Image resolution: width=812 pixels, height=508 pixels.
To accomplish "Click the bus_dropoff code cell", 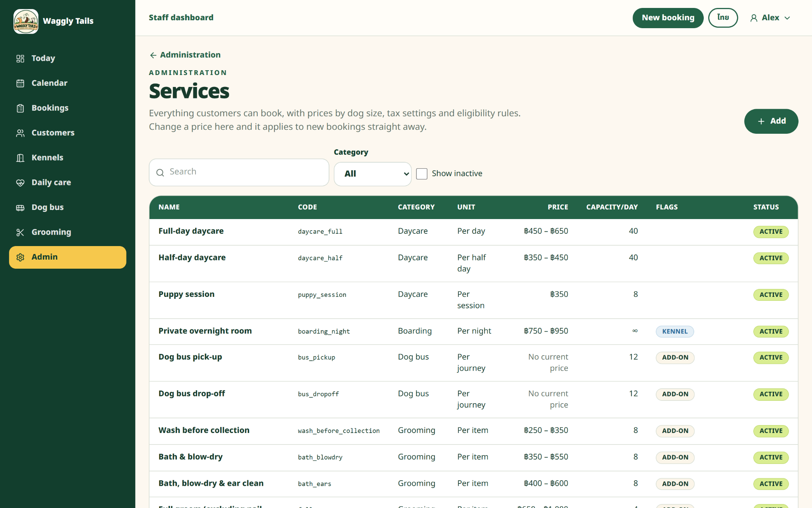I will [x=318, y=394].
